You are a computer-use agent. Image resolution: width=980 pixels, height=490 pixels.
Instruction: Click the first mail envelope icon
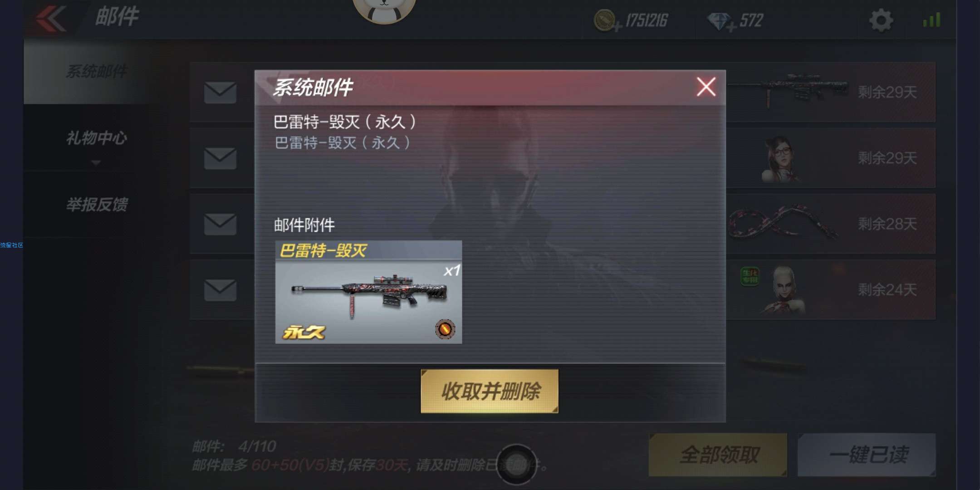click(x=220, y=93)
